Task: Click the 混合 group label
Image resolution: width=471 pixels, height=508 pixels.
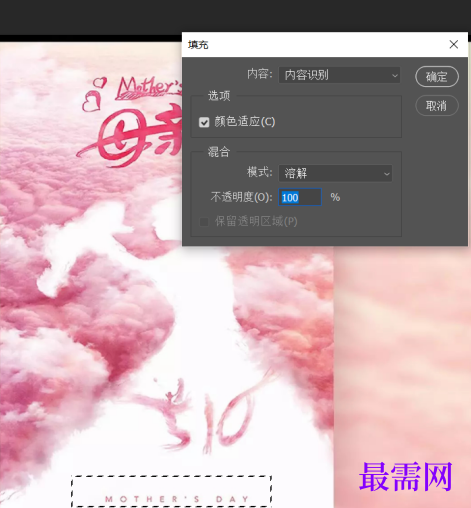Action: pyautogui.click(x=219, y=152)
